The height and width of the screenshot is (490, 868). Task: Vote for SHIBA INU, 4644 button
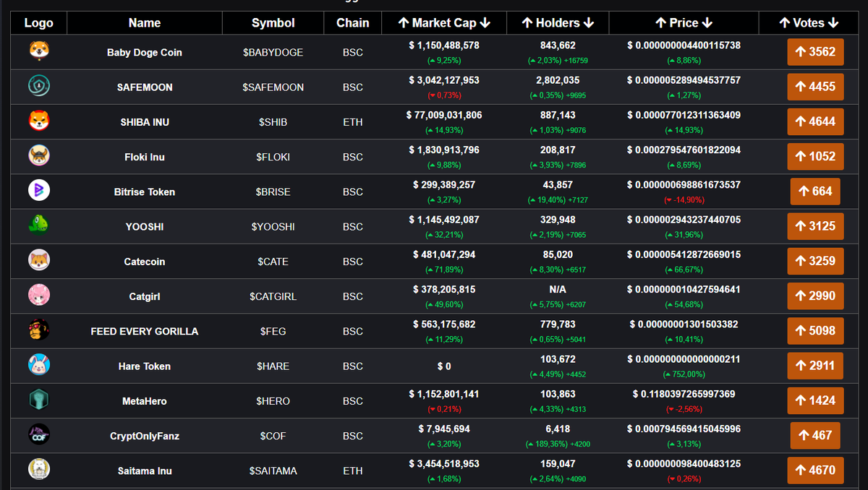815,121
